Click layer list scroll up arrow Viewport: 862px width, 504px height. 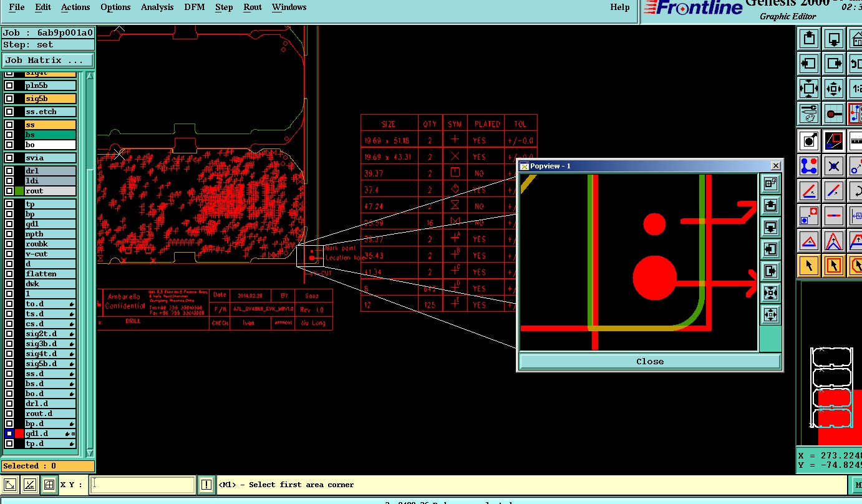pos(89,76)
